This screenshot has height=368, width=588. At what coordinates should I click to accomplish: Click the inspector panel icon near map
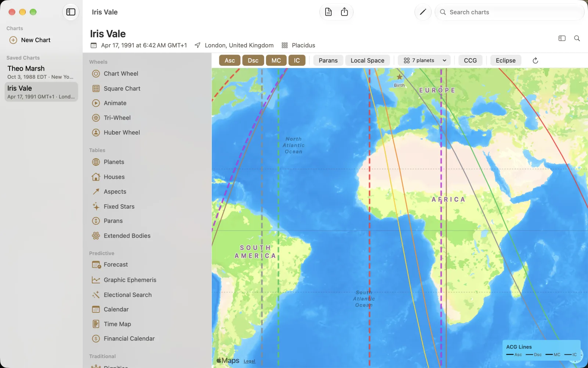tap(562, 38)
